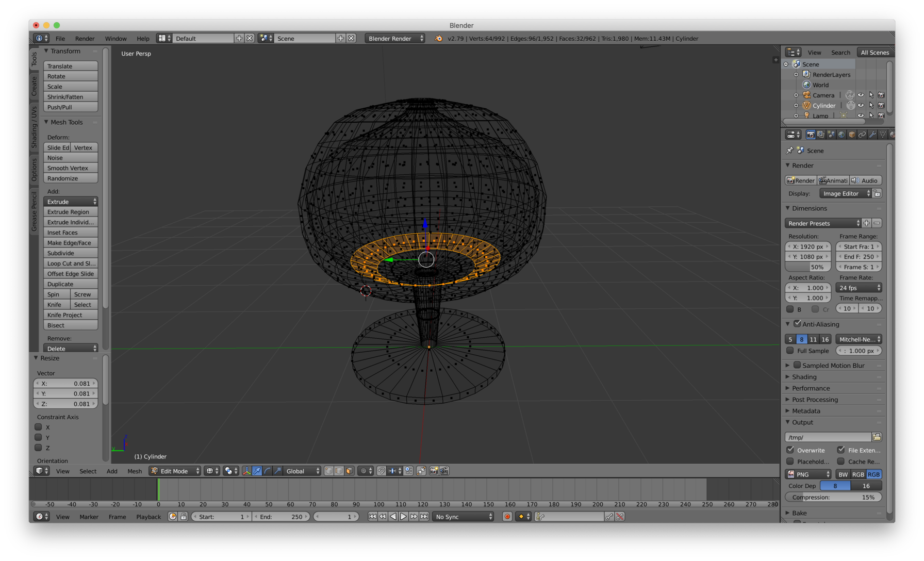Toggle Cylinder visibility eye in outliner

pyautogui.click(x=861, y=106)
